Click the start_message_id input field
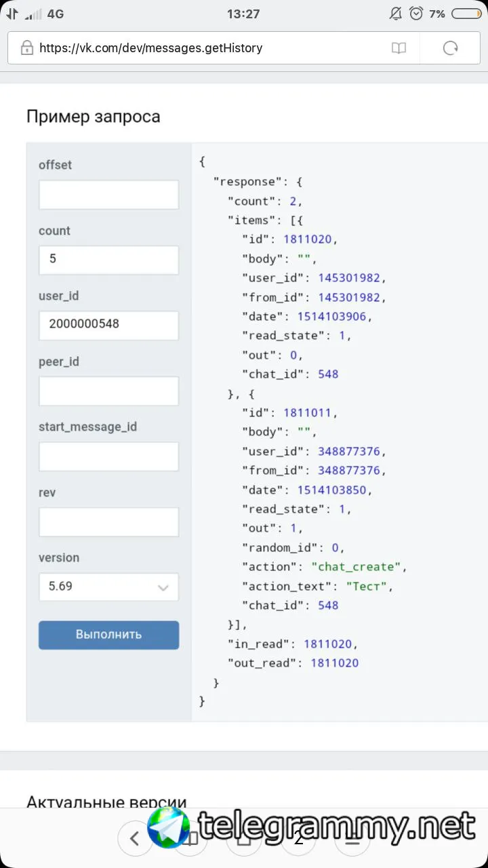 [108, 456]
